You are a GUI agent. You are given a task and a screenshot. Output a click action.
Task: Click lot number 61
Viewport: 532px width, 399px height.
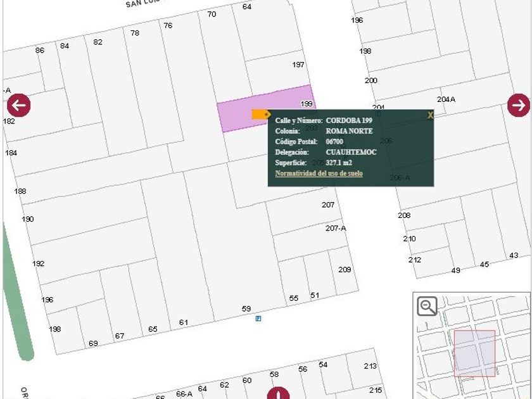[x=183, y=322]
